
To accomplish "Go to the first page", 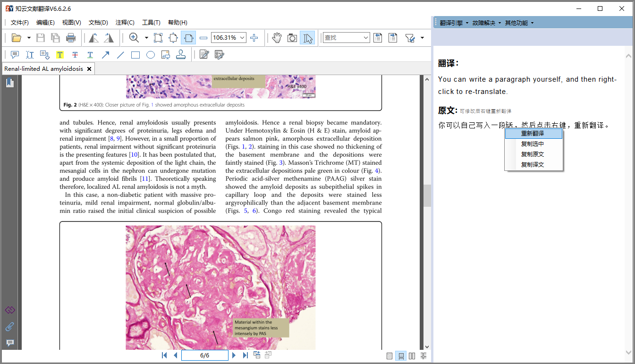I will point(164,356).
